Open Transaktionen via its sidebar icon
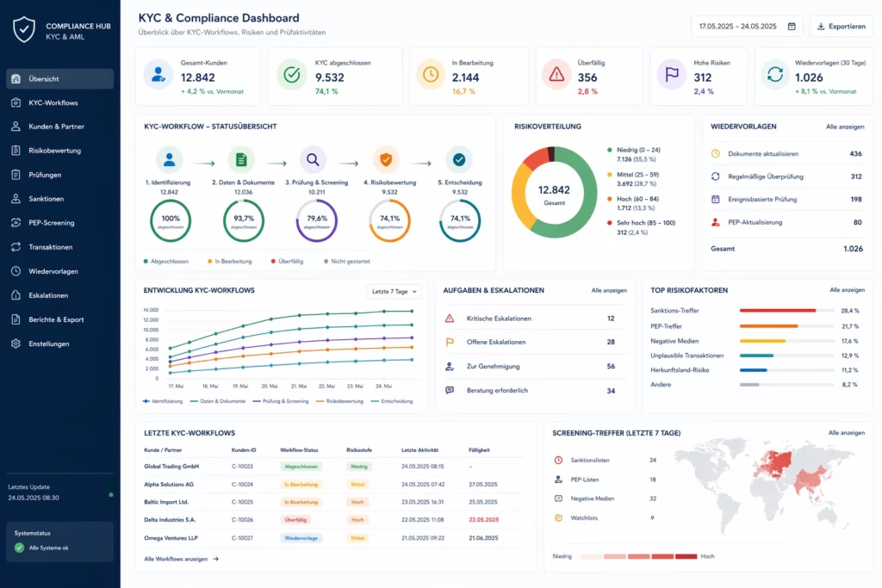The height and width of the screenshot is (588, 882). click(x=16, y=247)
